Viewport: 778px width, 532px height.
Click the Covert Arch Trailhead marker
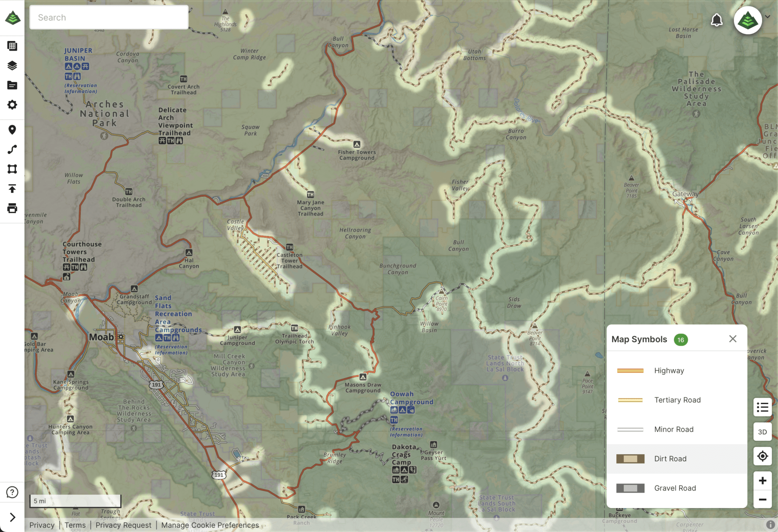[x=184, y=79]
